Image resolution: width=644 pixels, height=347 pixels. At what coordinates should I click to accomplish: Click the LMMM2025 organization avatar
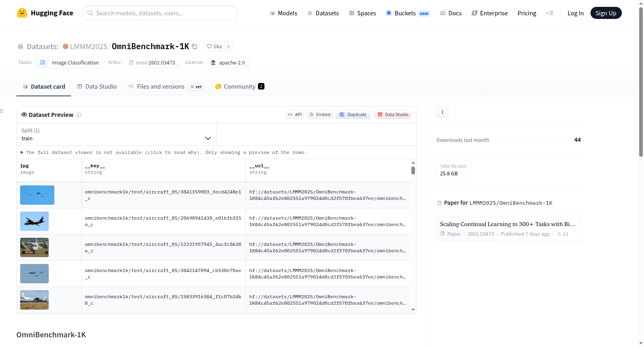(x=66, y=46)
